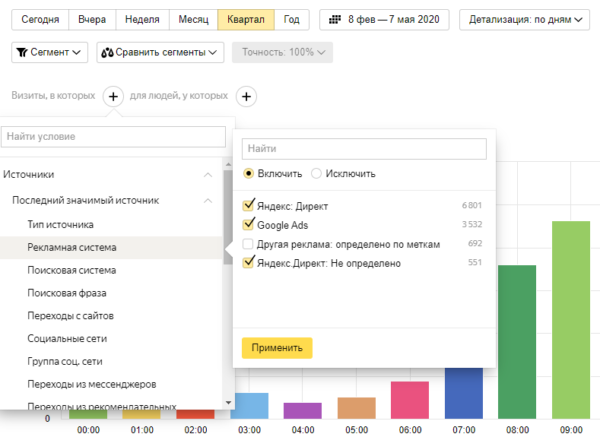Uncheck Яндекс.Директ: Не определено checkbox
This screenshot has width=600, height=437.
tap(248, 263)
